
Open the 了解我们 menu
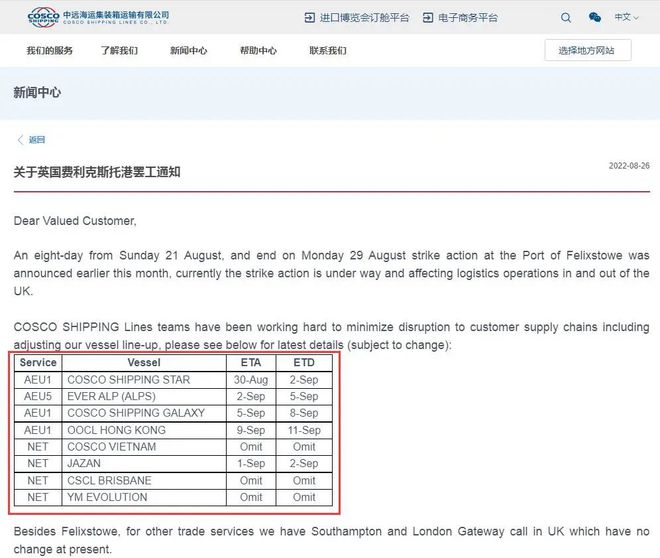[119, 50]
